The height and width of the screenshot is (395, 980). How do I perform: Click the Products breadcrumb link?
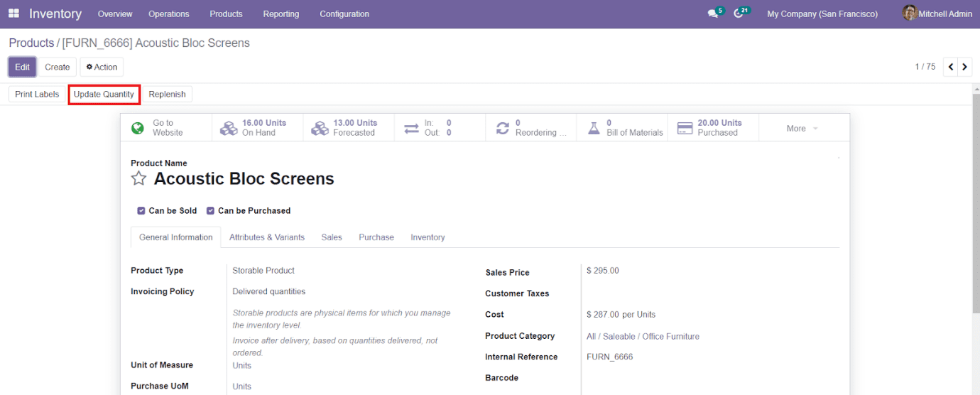click(31, 43)
